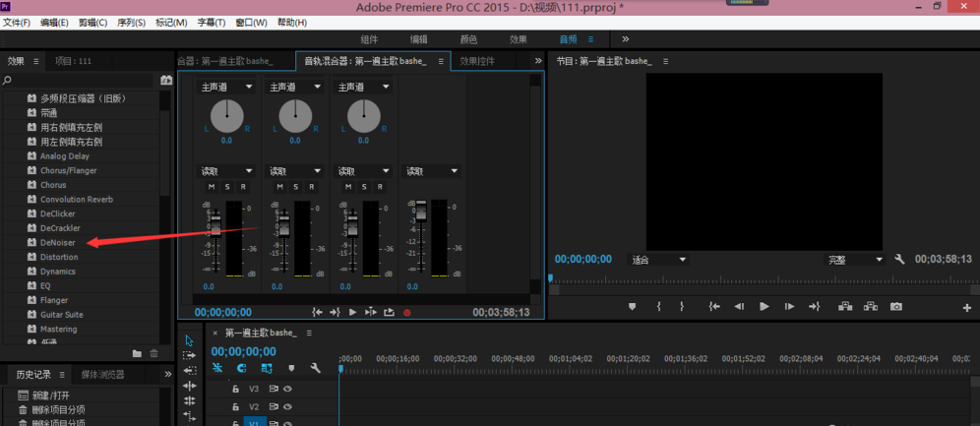
Task: Select the Track Select Forward tool
Action: pos(189,355)
